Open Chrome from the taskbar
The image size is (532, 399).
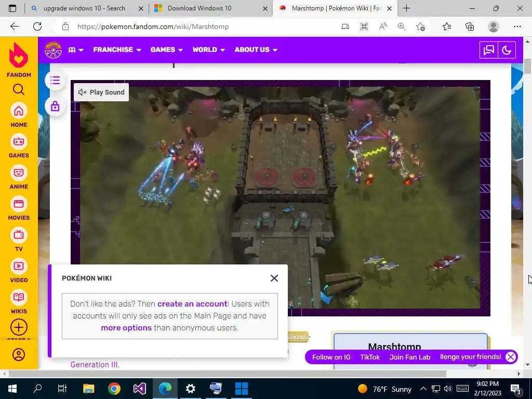(x=114, y=389)
